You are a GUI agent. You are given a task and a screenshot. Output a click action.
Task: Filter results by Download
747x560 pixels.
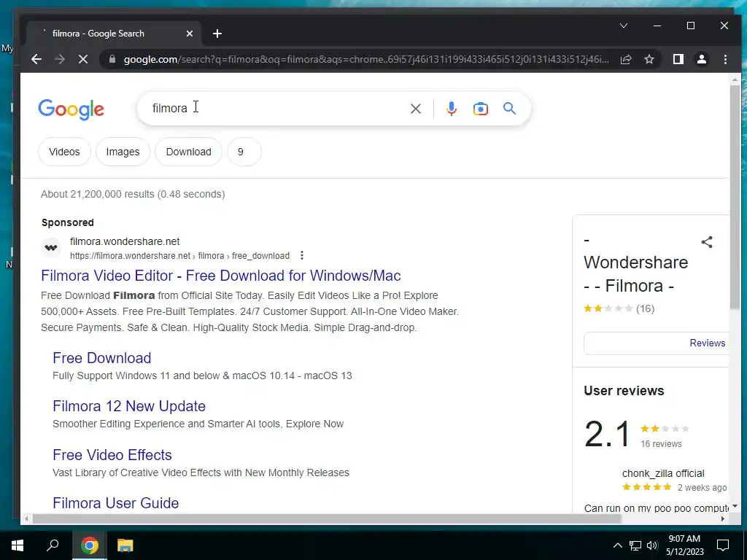coord(189,152)
